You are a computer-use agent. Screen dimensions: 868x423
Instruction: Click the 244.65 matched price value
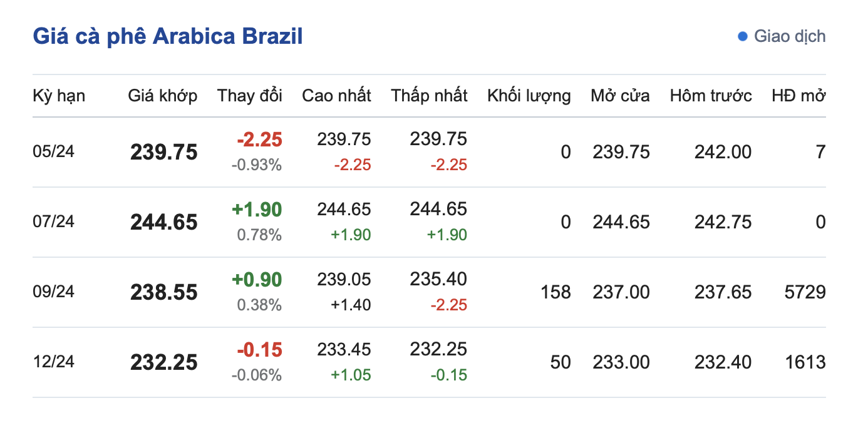pos(164,222)
